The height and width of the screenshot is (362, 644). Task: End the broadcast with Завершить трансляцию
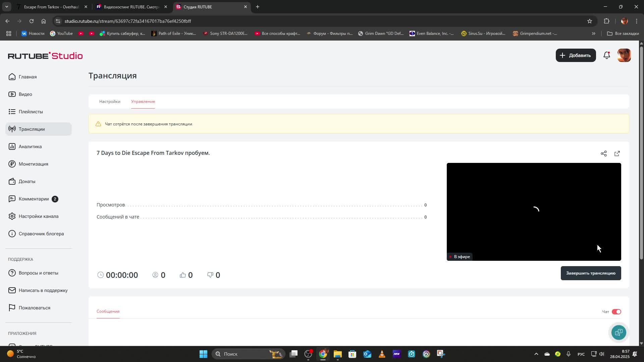pyautogui.click(x=590, y=273)
